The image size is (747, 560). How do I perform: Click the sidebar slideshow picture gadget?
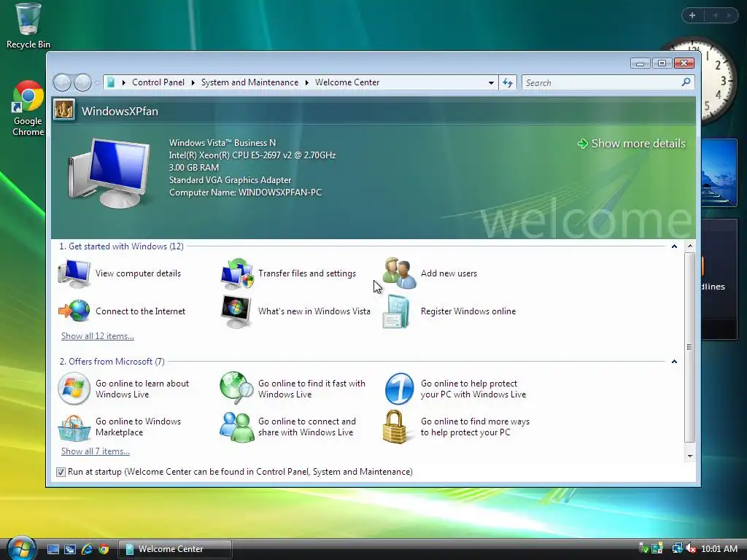click(x=719, y=172)
